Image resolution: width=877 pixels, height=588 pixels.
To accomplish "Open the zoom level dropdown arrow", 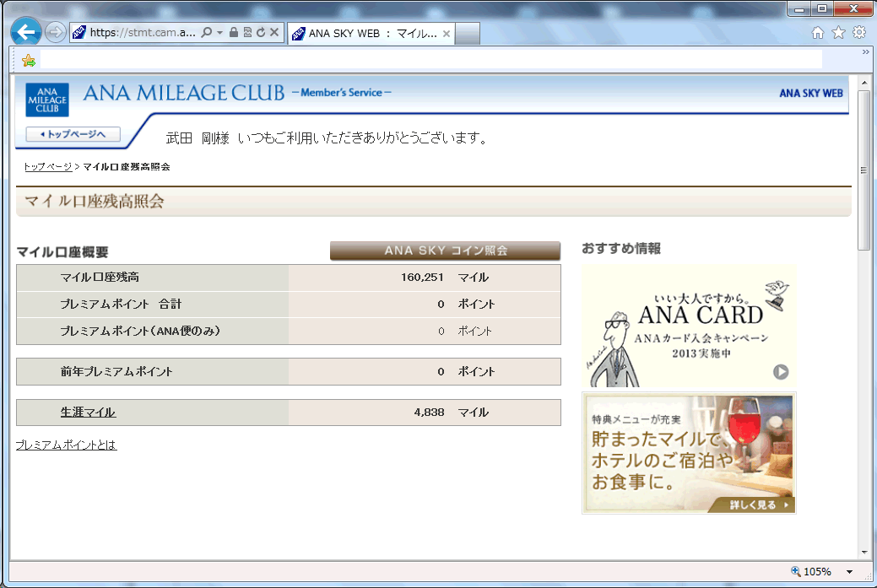I will pyautogui.click(x=850, y=572).
